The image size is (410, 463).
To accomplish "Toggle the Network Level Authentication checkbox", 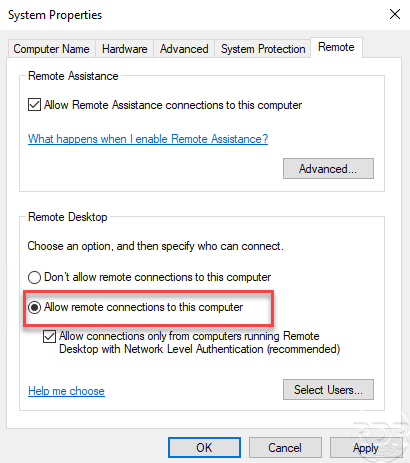I will 49,336.
